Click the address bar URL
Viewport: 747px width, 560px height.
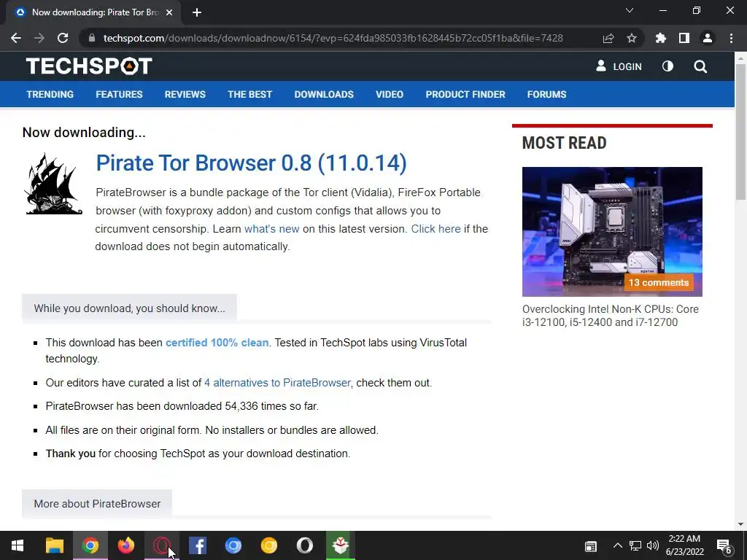[x=333, y=38]
